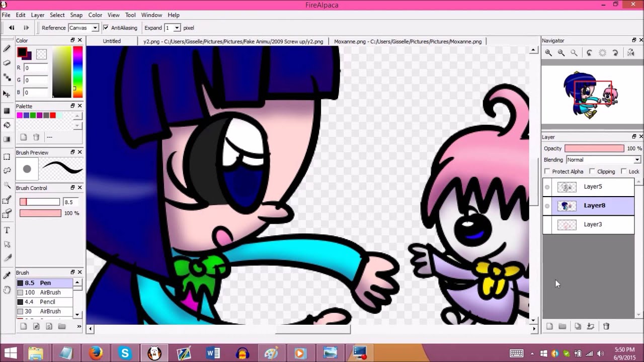Select the Dot tool
644x362 pixels.
click(x=7, y=77)
